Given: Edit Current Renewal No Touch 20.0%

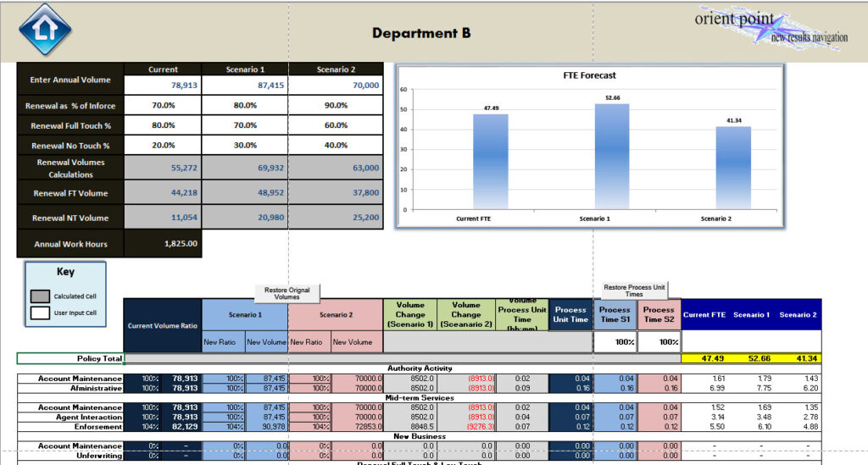Looking at the screenshot, I should 163,146.
